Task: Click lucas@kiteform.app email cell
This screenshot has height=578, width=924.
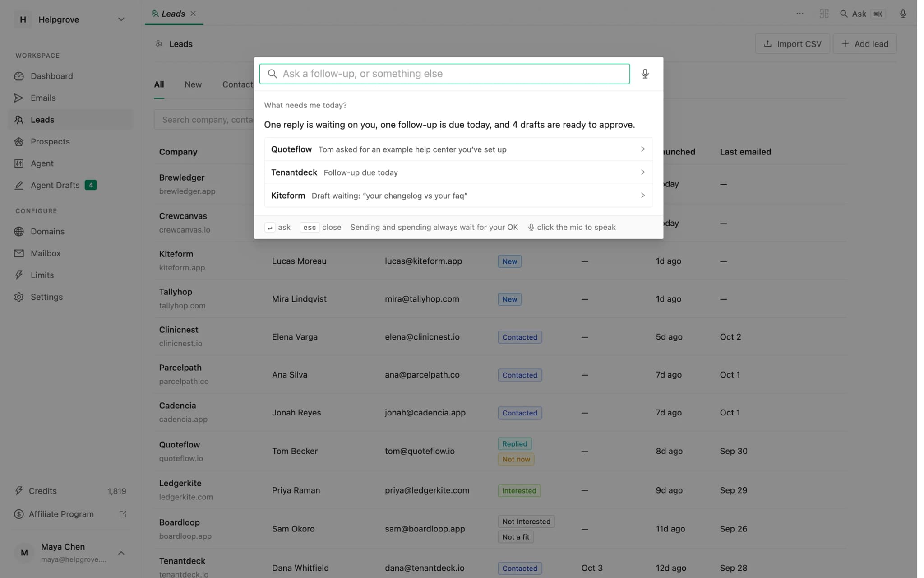Action: (x=423, y=261)
